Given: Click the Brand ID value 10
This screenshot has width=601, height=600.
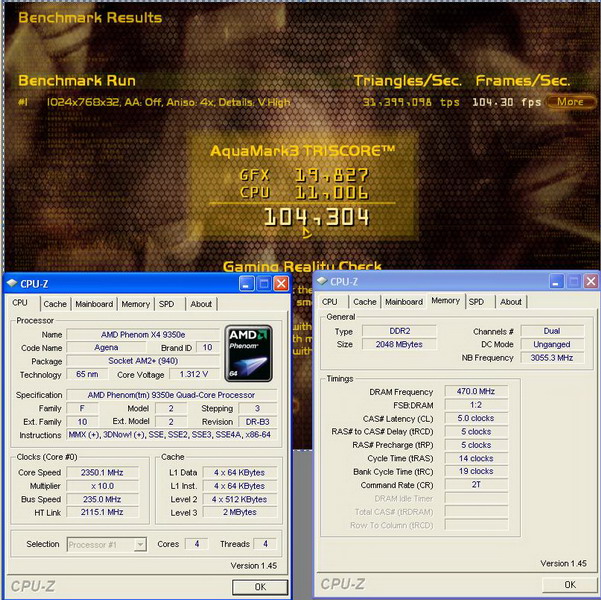Looking at the screenshot, I should coord(207,347).
